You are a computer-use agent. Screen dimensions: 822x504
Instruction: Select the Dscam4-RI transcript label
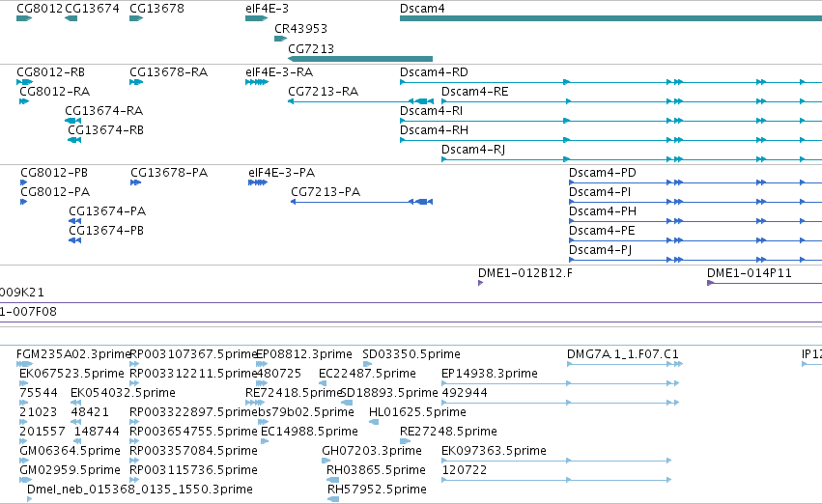tap(432, 110)
